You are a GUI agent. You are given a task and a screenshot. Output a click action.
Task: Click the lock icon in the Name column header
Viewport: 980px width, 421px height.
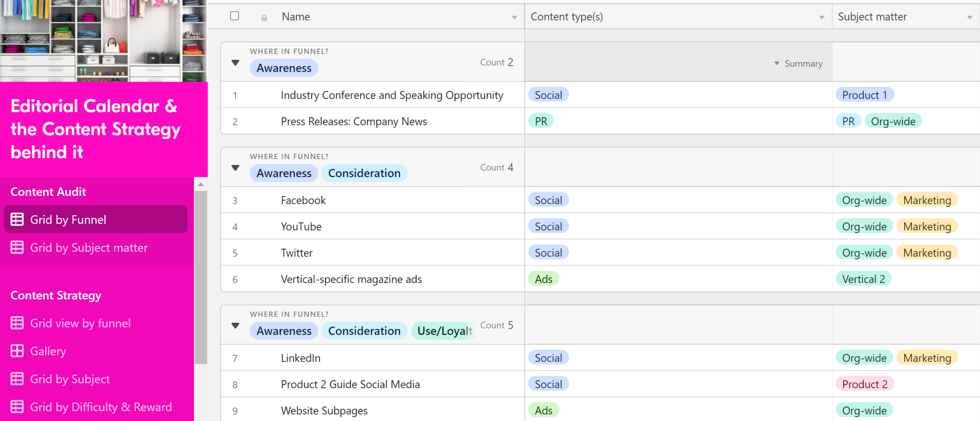click(264, 17)
